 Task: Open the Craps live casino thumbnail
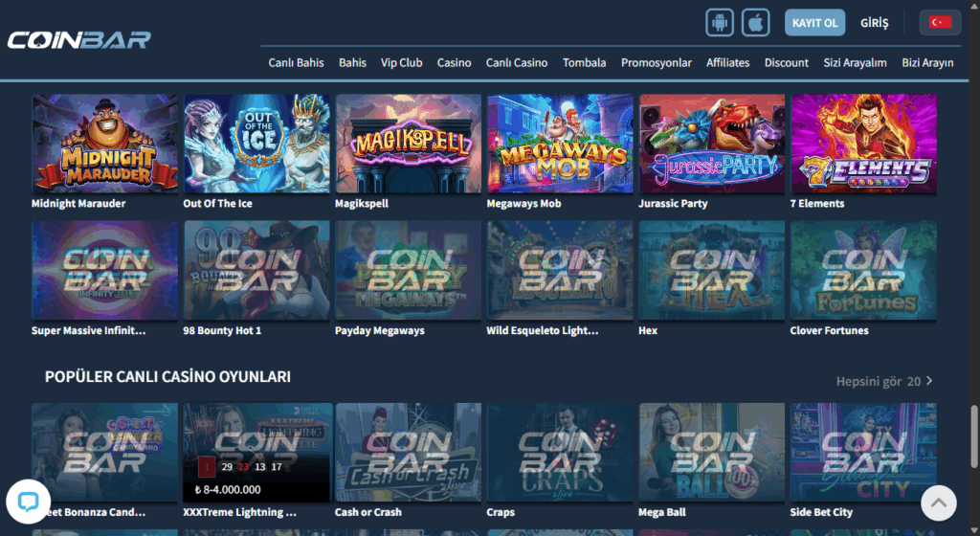(x=560, y=453)
